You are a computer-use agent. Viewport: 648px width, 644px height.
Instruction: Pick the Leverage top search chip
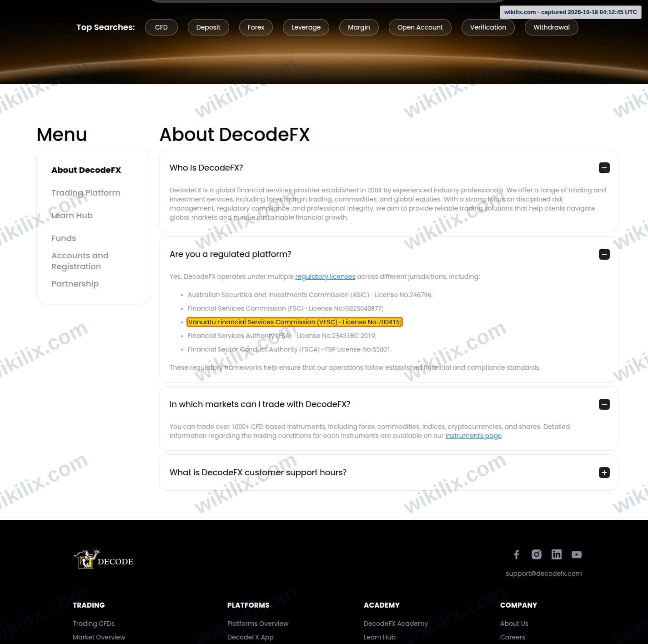306,27
